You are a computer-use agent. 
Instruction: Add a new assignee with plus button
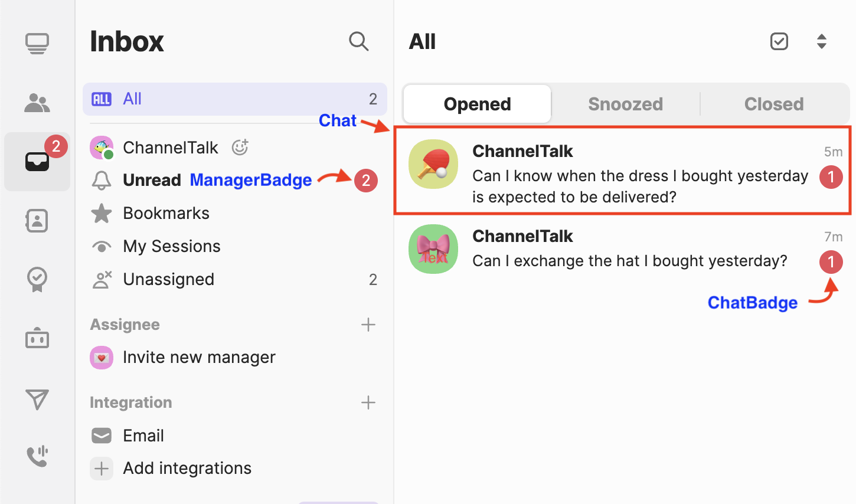pos(368,325)
